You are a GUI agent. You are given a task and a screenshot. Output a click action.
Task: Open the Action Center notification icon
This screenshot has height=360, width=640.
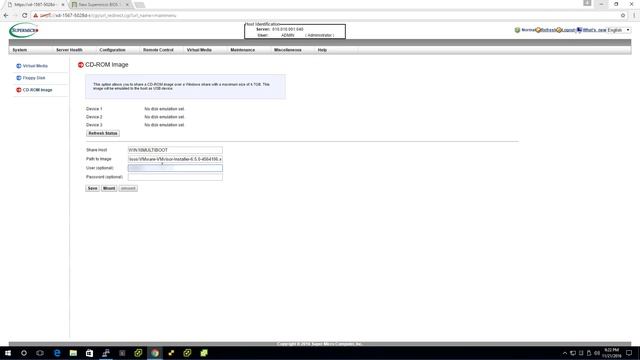click(x=629, y=353)
